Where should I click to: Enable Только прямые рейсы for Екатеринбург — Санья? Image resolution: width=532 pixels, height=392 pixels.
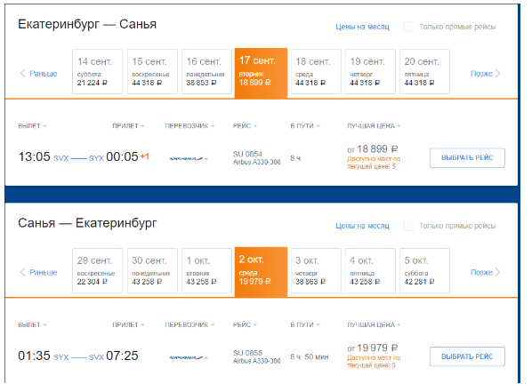[408, 27]
